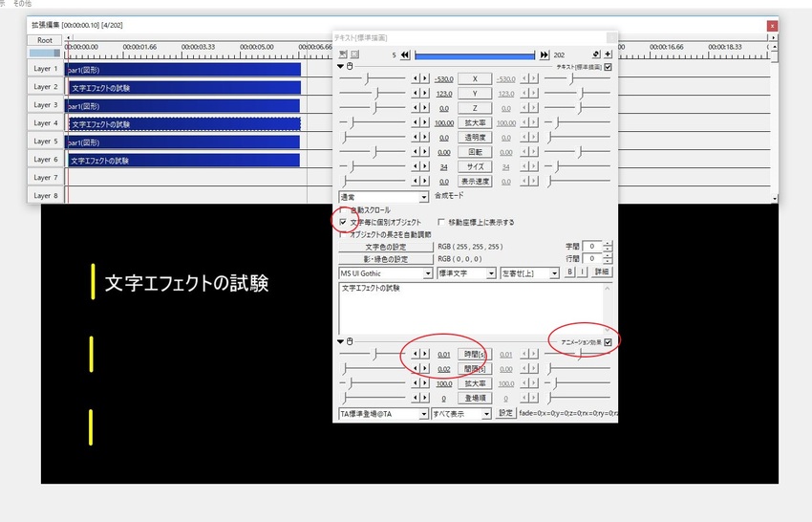812x522 pixels.
Task: Decrease 行間 spinner value
Action: tap(608, 261)
